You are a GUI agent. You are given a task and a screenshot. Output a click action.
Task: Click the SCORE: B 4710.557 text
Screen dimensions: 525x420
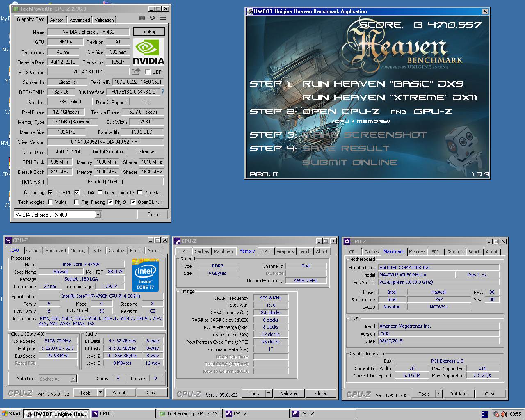[x=420, y=25]
